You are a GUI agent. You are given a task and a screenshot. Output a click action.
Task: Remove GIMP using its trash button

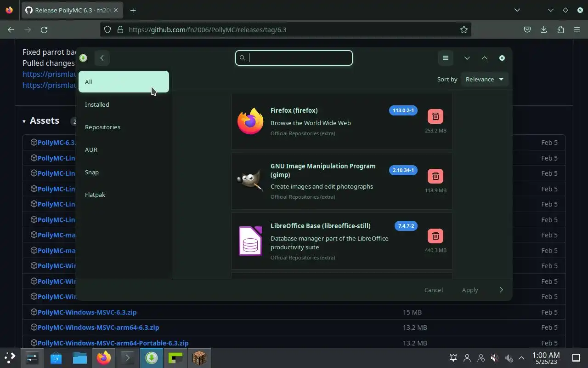(x=435, y=176)
